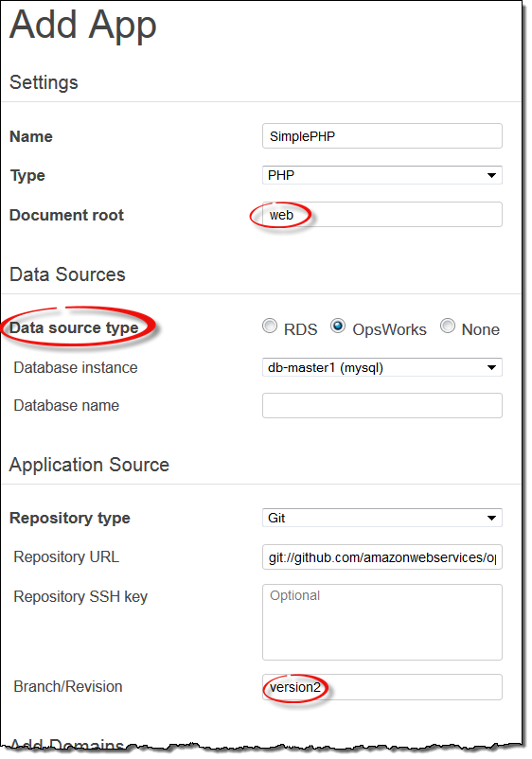Click the Repository SSH key text area
Viewport: 532px width, 759px height.
point(381,622)
